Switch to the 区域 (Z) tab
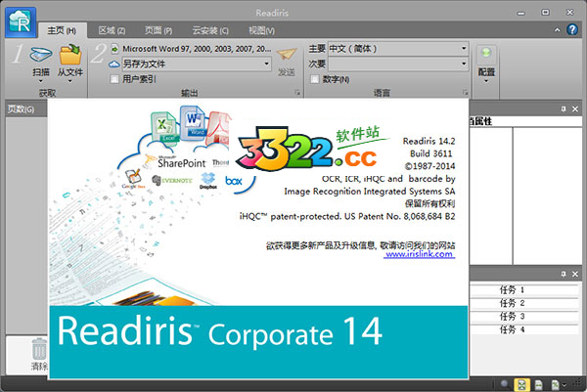The height and width of the screenshot is (392, 587). click(x=112, y=30)
